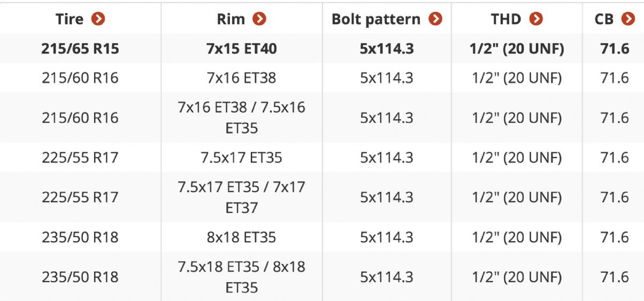Click the rim cell reading only 7x16 ET38
The width and height of the screenshot is (644, 301).
pyautogui.click(x=242, y=78)
